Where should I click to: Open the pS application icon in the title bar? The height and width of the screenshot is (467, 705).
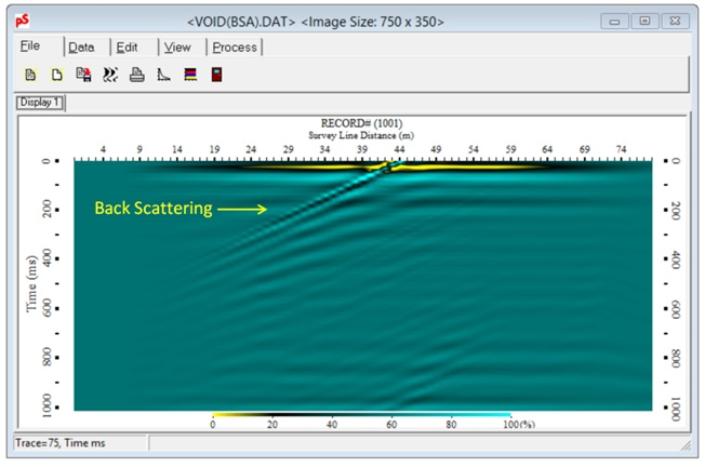pyautogui.click(x=23, y=21)
